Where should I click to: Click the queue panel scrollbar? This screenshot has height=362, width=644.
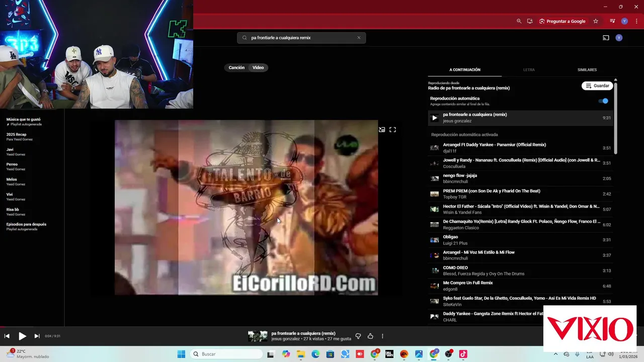point(615,118)
